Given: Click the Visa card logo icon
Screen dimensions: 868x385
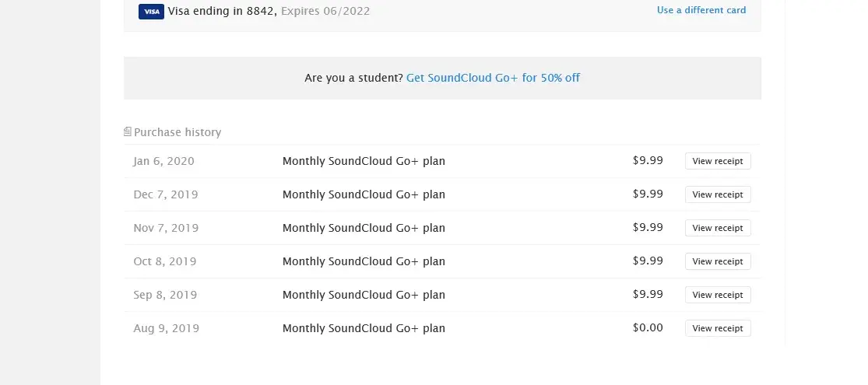Looking at the screenshot, I should pos(151,12).
